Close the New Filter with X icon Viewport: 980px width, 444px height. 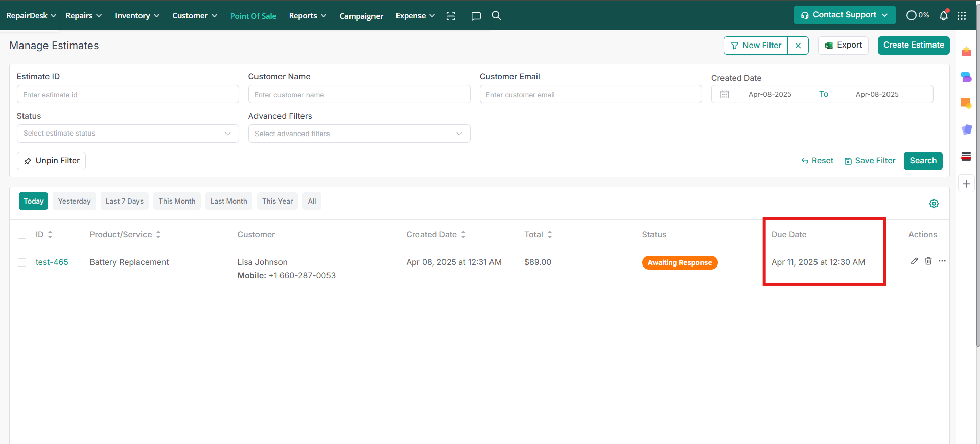pyautogui.click(x=798, y=46)
